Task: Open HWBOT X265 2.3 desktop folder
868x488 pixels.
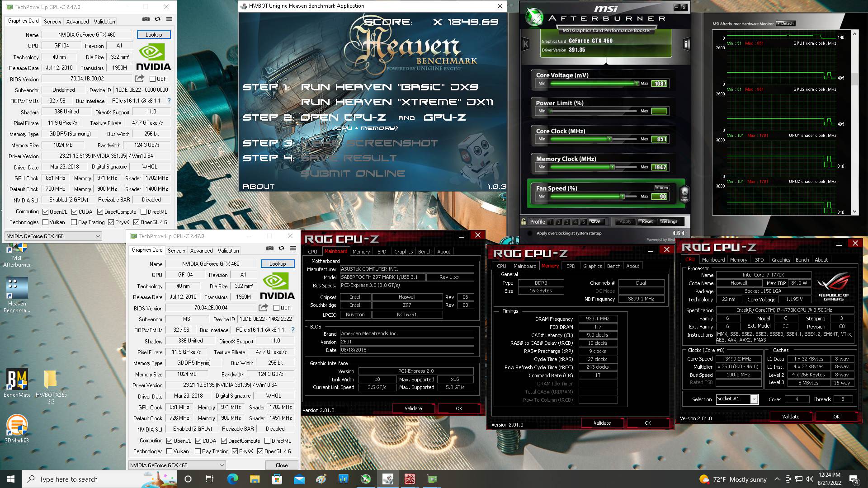Action: 51,386
